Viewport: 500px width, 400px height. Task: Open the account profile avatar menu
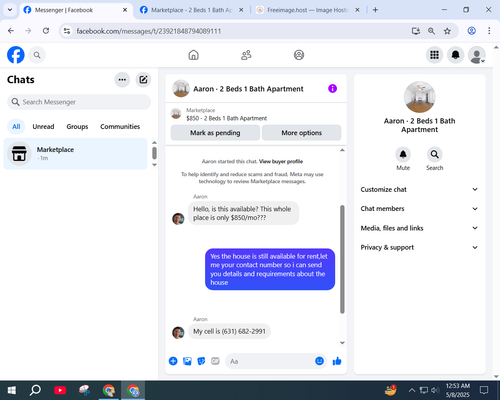point(477,55)
